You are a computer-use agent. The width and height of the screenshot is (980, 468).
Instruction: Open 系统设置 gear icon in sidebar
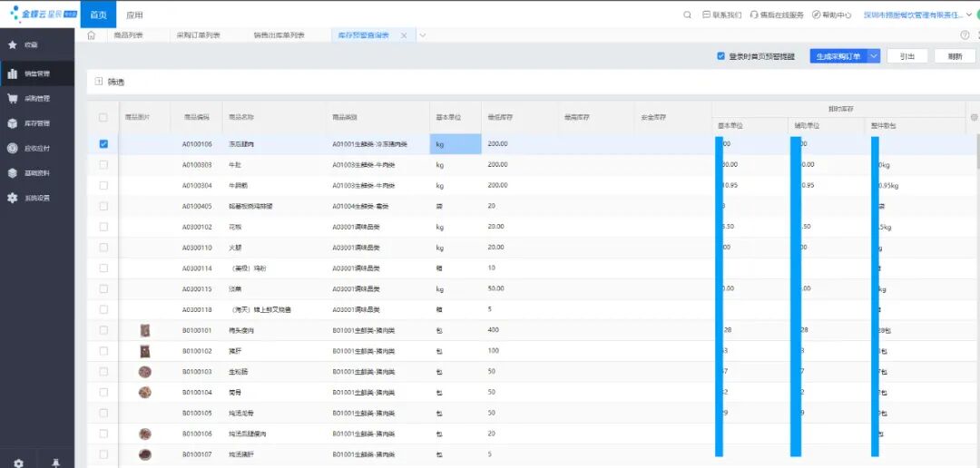12,198
